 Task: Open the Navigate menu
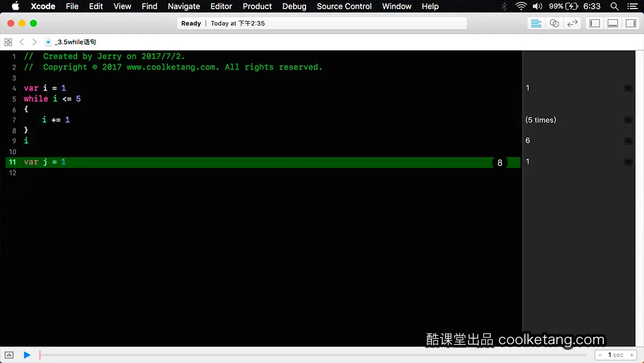click(x=184, y=6)
